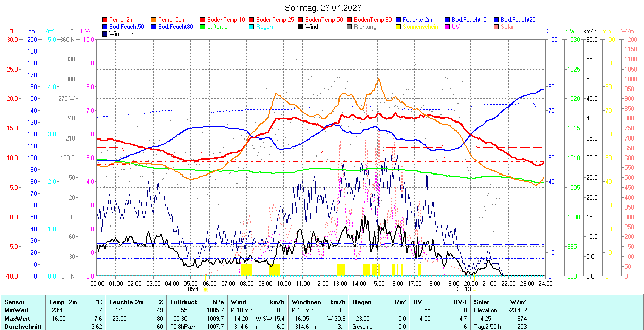Click the blue cb axis unit label
Viewport: 644px width, 330px height.
tap(32, 31)
